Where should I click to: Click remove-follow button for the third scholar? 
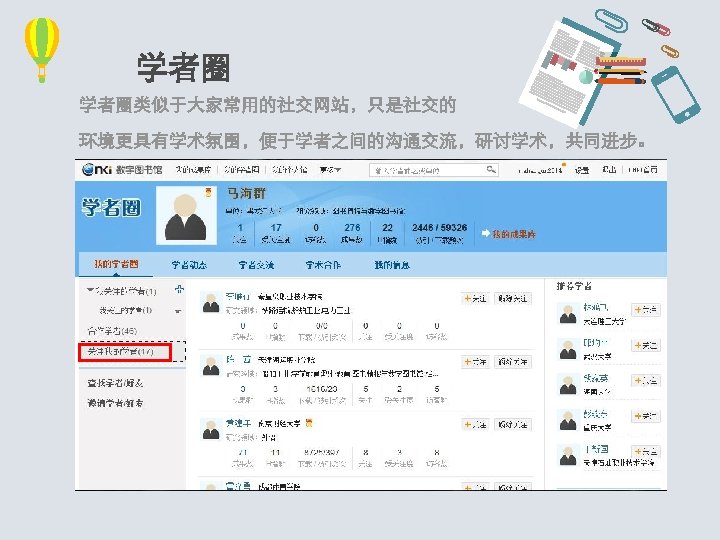[x=513, y=425]
